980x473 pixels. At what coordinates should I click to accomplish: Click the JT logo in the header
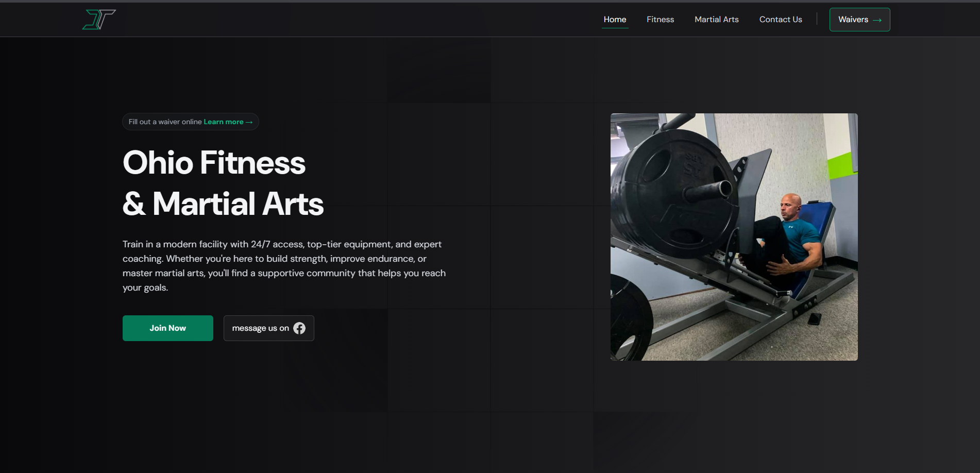point(99,20)
